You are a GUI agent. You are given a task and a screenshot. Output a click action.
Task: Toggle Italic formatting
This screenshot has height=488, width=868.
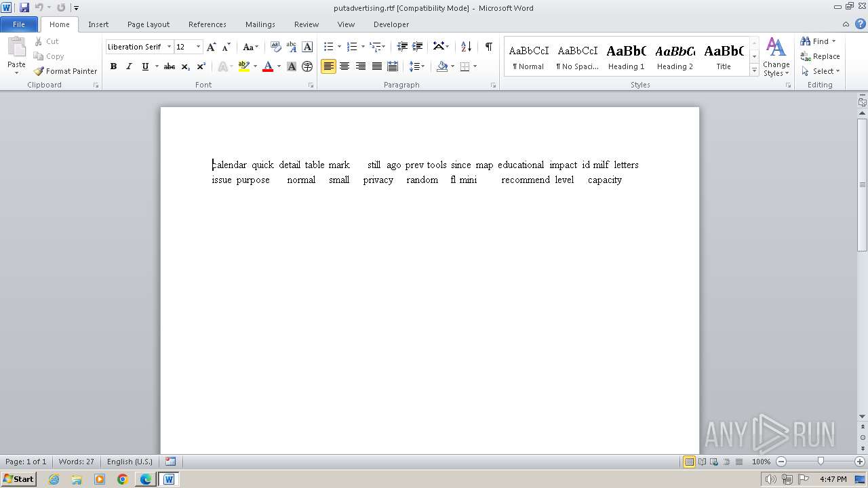point(129,66)
